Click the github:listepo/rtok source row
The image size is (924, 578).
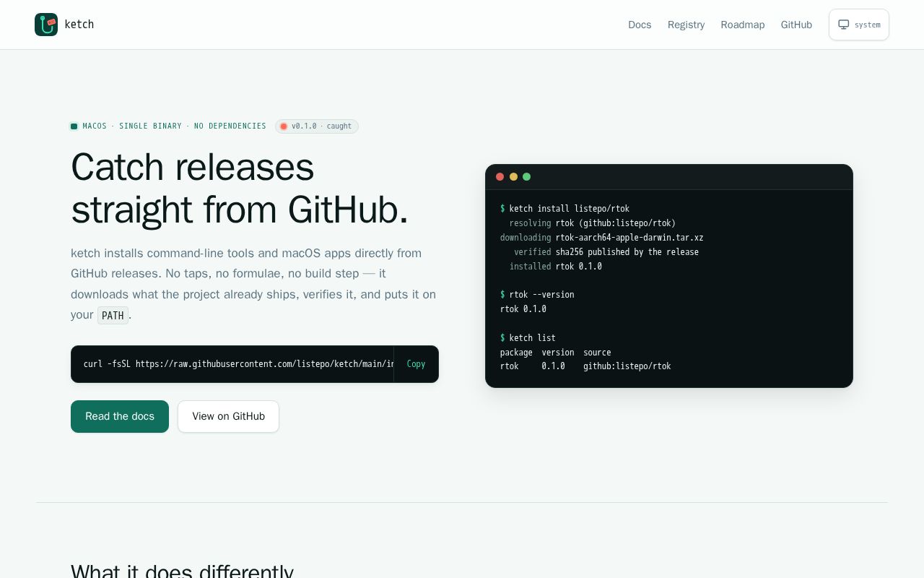click(585, 366)
